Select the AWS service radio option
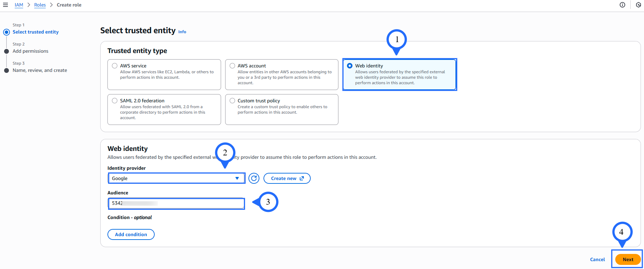The width and height of the screenshot is (644, 269). coord(115,66)
